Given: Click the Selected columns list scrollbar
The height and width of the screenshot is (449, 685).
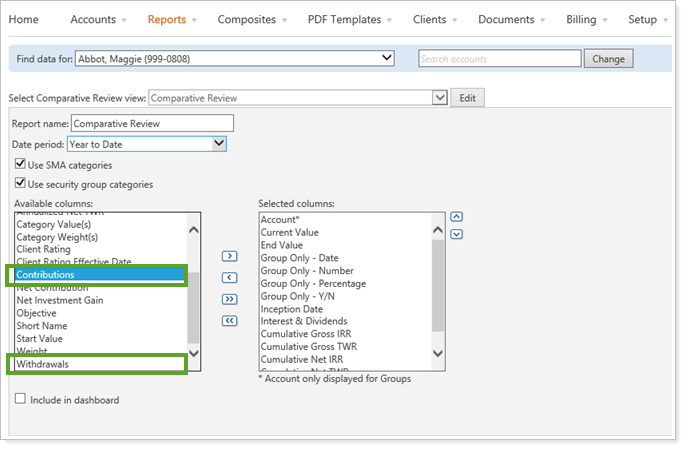Looking at the screenshot, I should coord(438,290).
